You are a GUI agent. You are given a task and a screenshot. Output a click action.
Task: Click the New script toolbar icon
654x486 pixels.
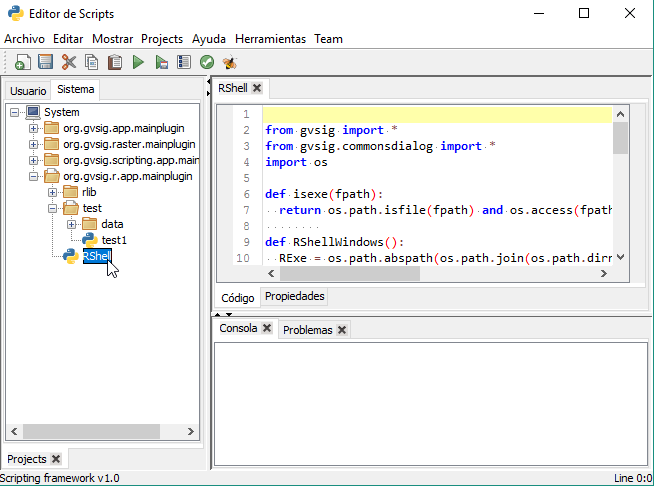22,63
